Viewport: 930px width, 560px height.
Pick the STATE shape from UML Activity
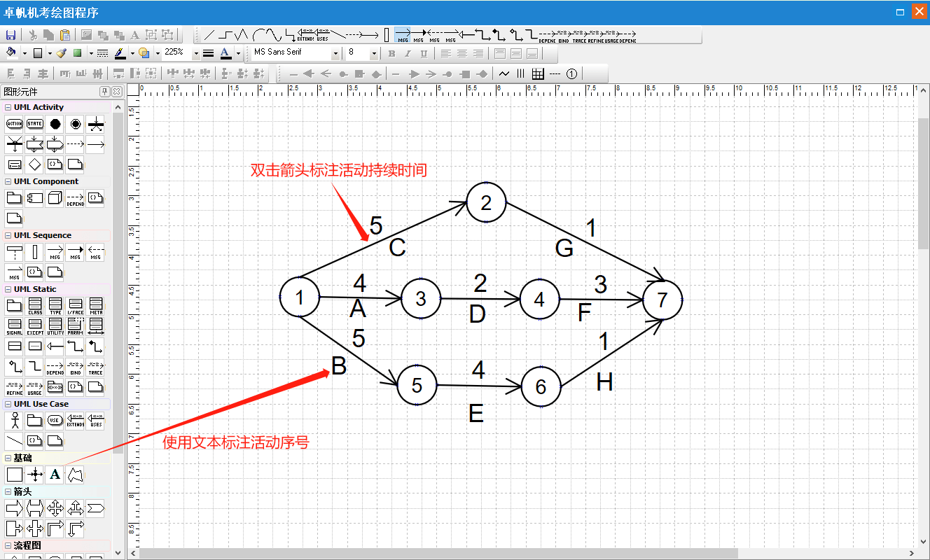pyautogui.click(x=35, y=124)
